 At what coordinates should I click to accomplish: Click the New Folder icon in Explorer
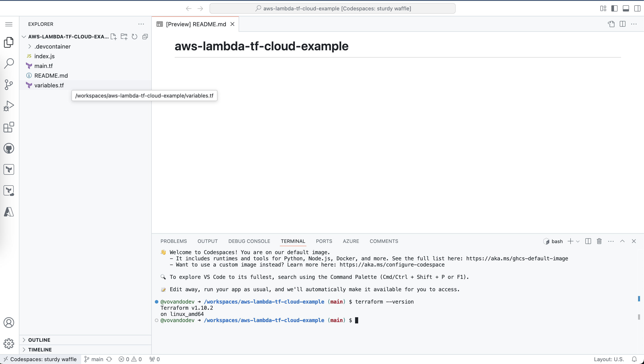[x=124, y=37]
